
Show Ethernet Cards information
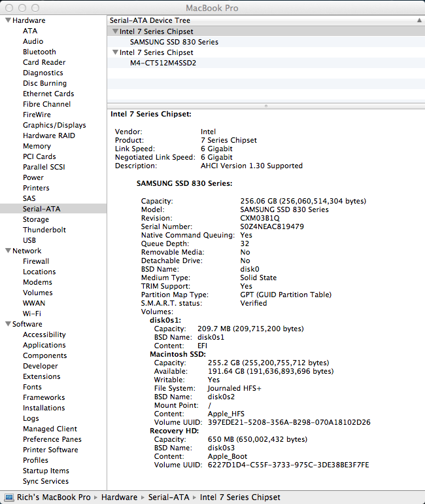coord(48,94)
